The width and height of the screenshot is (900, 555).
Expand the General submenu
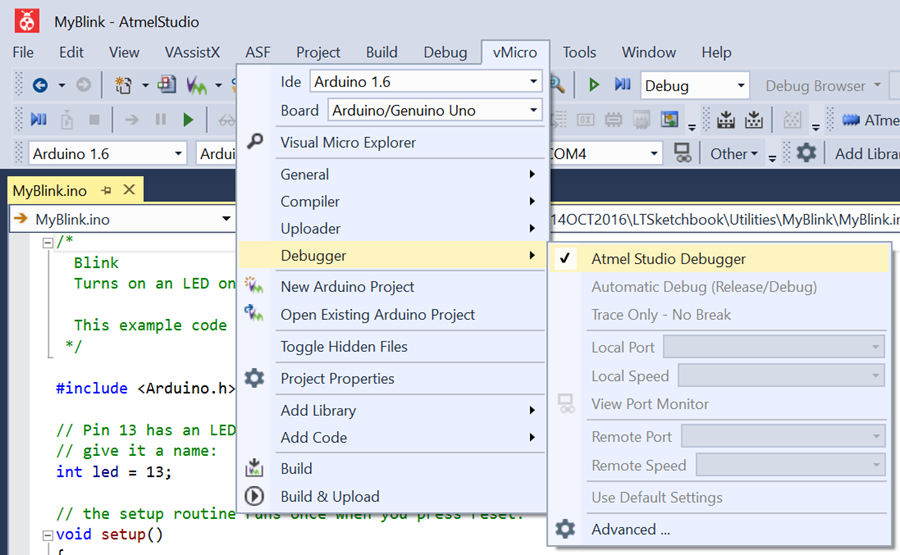pyautogui.click(x=391, y=174)
